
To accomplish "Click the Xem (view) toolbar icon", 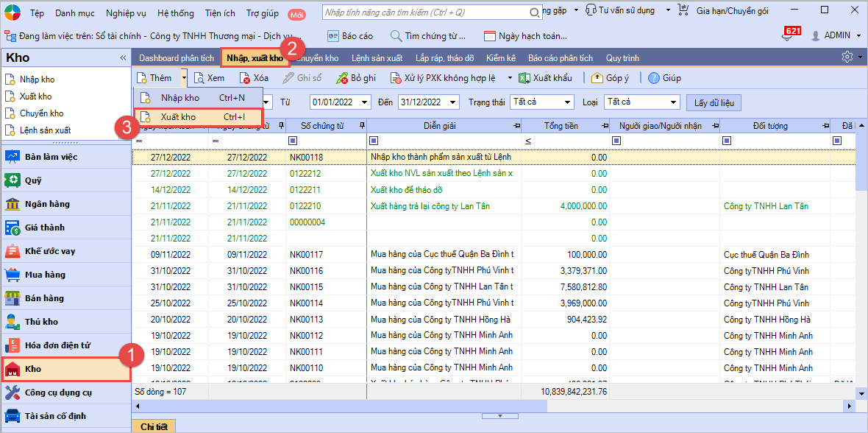I will pos(199,78).
